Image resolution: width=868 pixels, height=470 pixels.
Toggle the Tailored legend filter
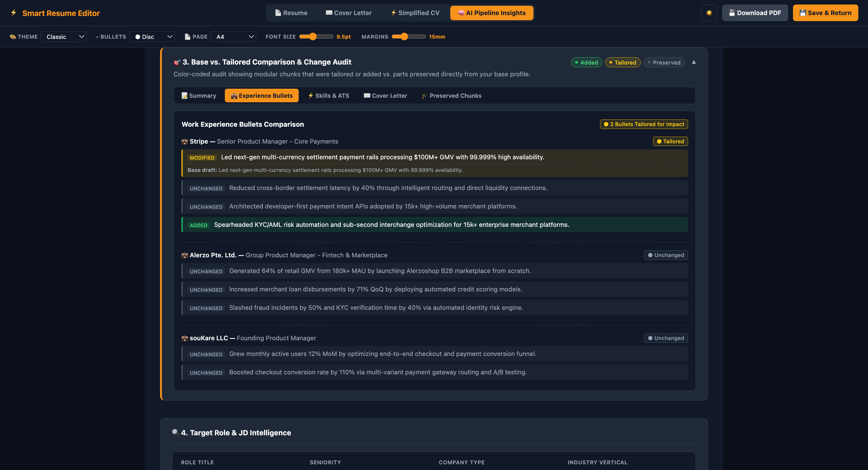(x=623, y=62)
